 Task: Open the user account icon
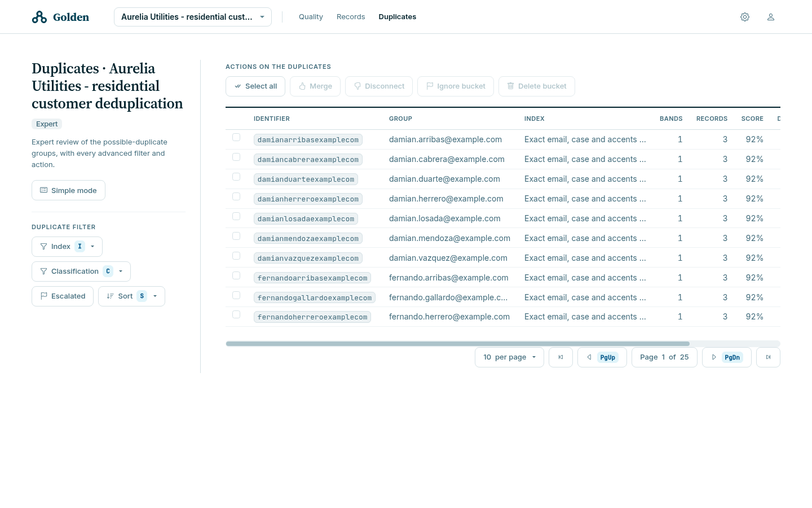(x=771, y=17)
